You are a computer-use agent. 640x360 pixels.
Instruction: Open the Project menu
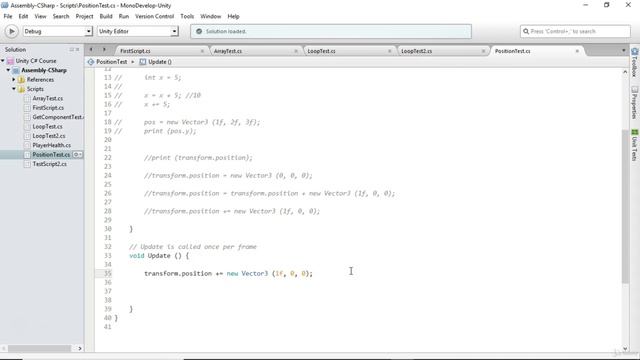point(84,16)
